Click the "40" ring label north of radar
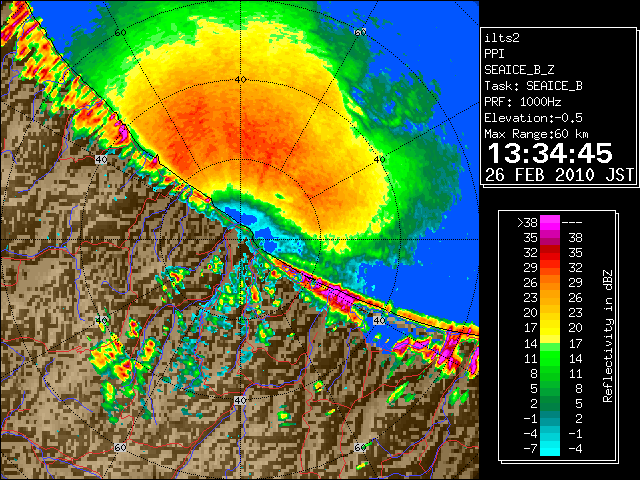 [x=241, y=80]
